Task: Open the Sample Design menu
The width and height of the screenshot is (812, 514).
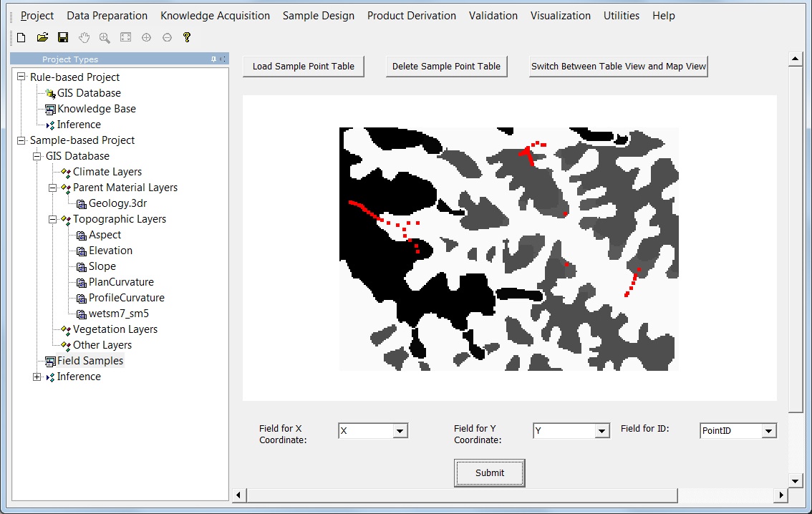Action: tap(319, 16)
